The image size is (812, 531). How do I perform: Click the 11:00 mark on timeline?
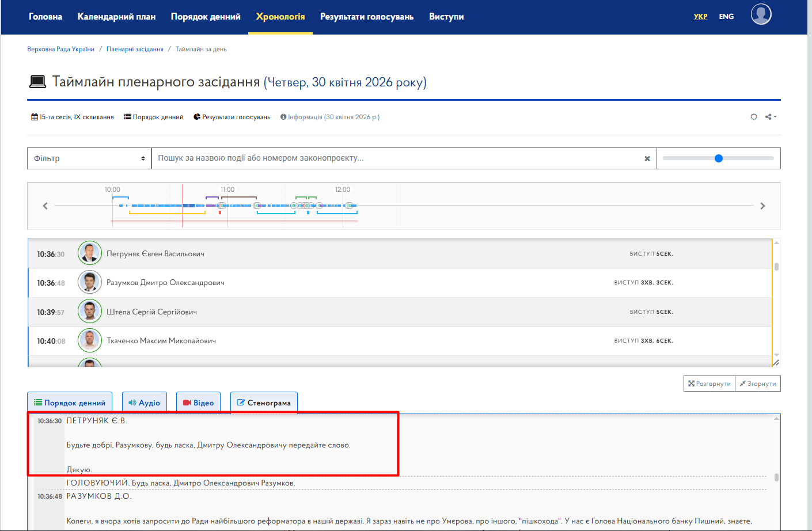pyautogui.click(x=227, y=189)
